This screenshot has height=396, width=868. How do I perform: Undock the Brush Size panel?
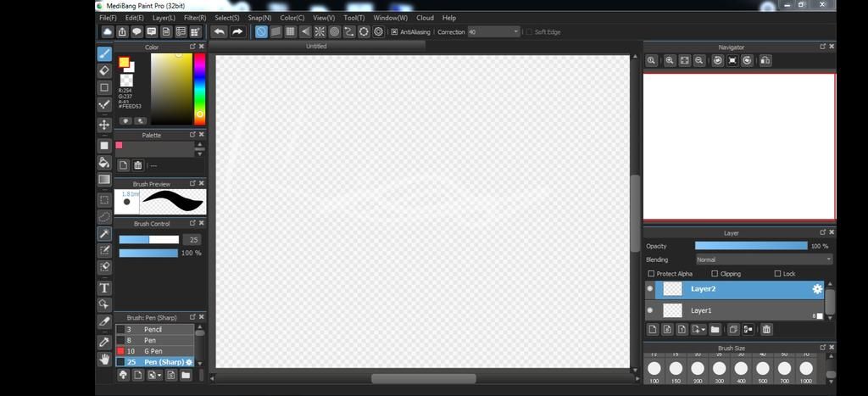point(822,348)
